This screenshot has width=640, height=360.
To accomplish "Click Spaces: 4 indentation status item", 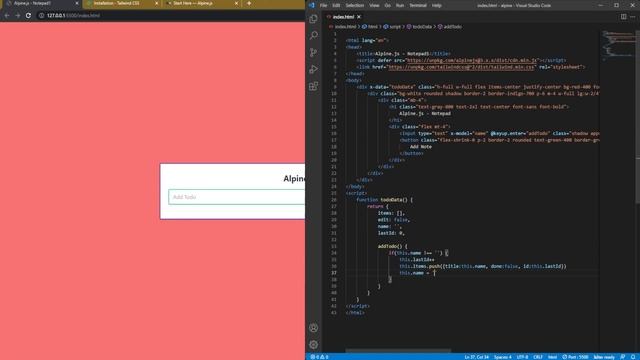I will click(x=502, y=357).
